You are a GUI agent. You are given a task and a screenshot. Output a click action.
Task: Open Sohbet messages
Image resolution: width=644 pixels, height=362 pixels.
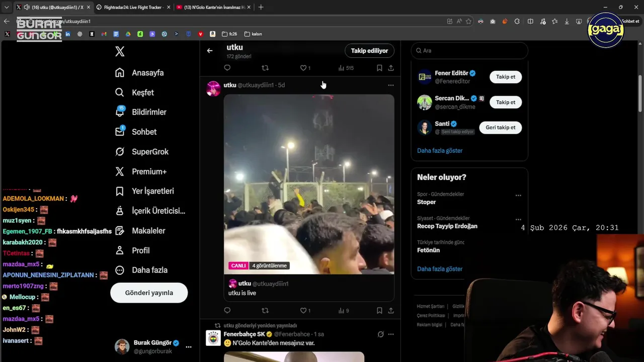tap(136, 132)
